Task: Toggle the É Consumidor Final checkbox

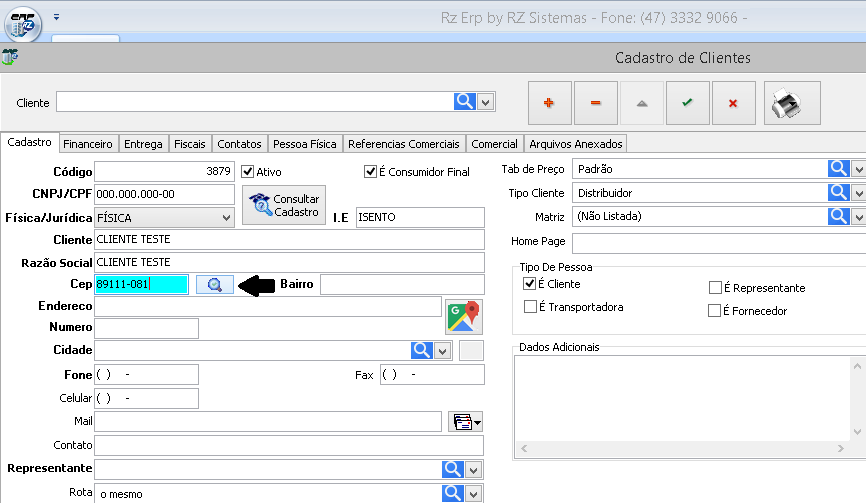Action: click(370, 171)
